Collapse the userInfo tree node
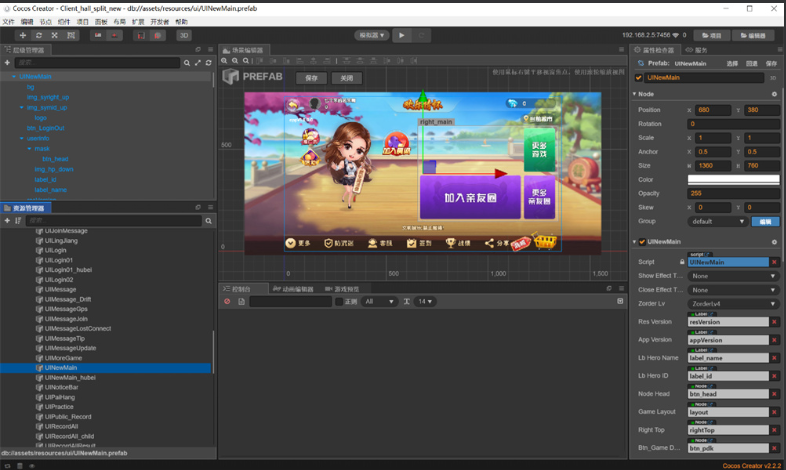 tap(22, 138)
